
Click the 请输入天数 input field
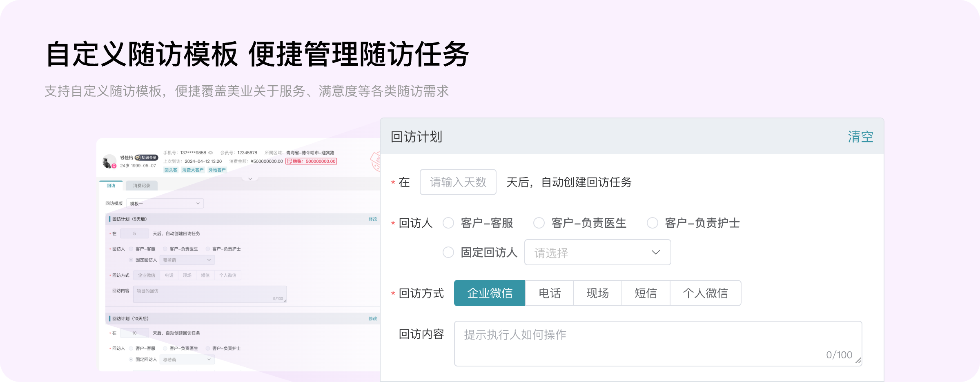[x=458, y=182]
